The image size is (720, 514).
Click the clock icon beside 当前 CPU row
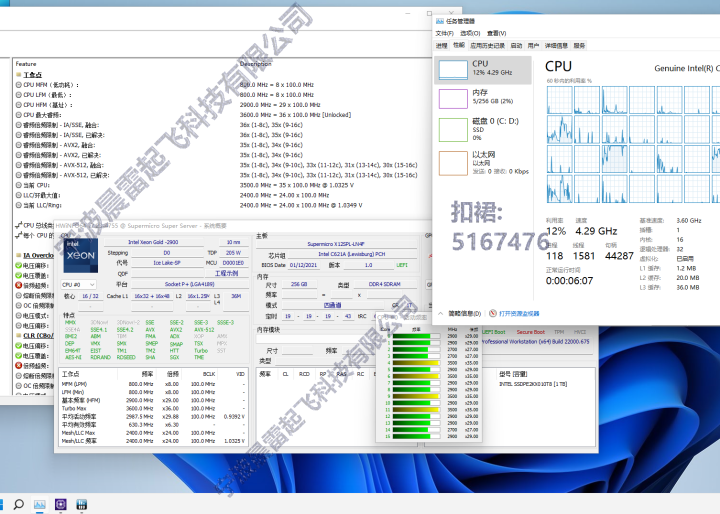point(18,185)
